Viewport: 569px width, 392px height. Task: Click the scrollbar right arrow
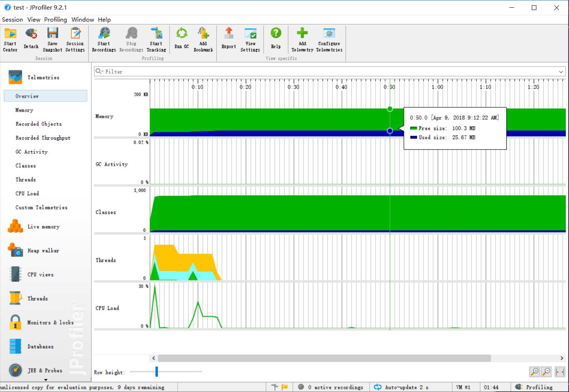tap(562, 358)
